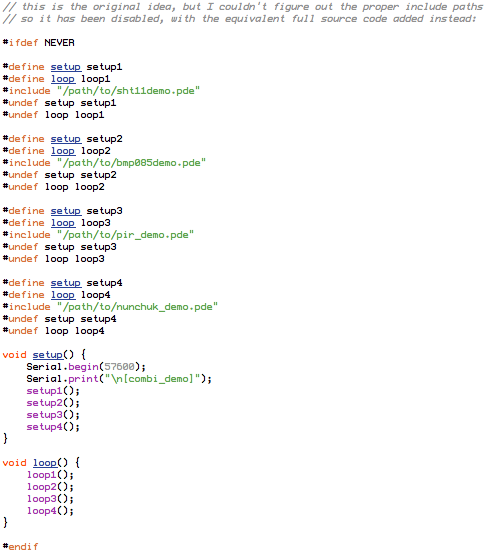This screenshot has height=553, width=485.
Task: Click the pir_demo.pde include path string
Action: pyautogui.click(x=125, y=235)
